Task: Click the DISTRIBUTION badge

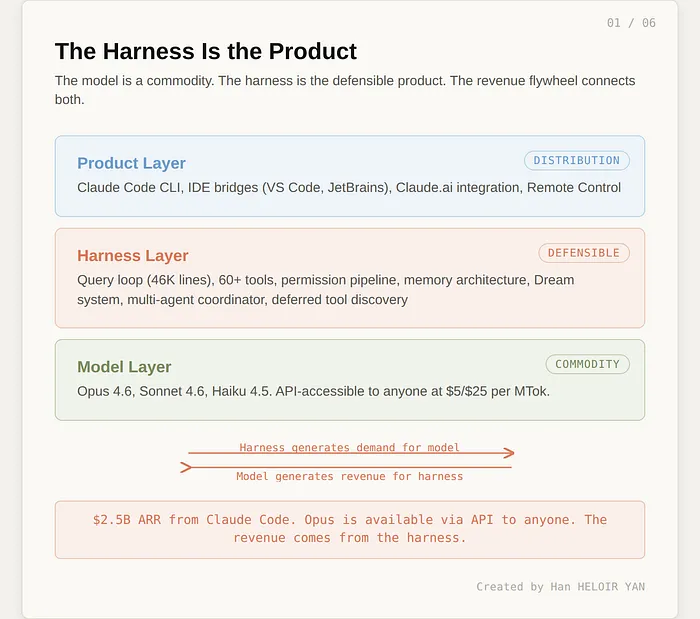Action: [577, 160]
